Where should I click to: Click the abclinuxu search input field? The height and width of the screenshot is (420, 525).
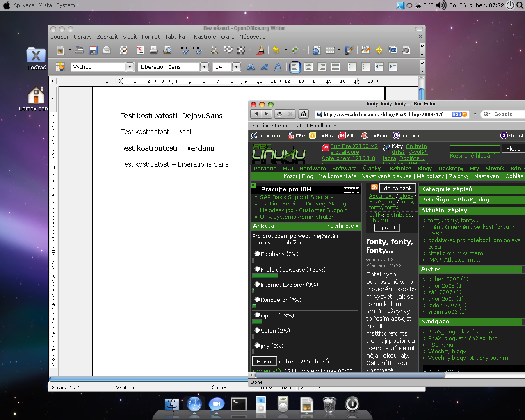click(x=475, y=148)
